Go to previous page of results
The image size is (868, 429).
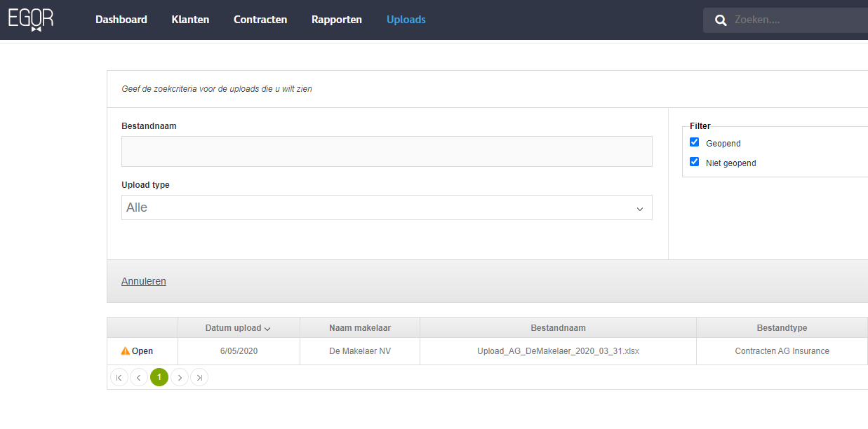(x=139, y=378)
